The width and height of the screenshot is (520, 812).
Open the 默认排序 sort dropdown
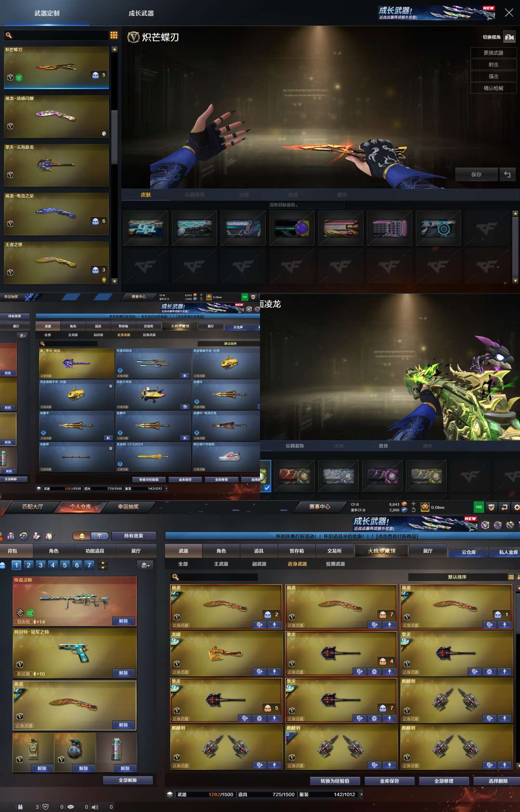(x=457, y=577)
